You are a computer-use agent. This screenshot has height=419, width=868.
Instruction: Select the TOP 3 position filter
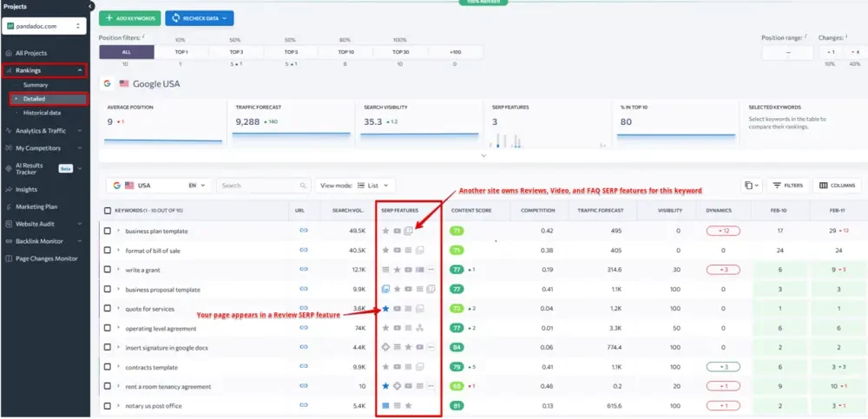coord(236,52)
